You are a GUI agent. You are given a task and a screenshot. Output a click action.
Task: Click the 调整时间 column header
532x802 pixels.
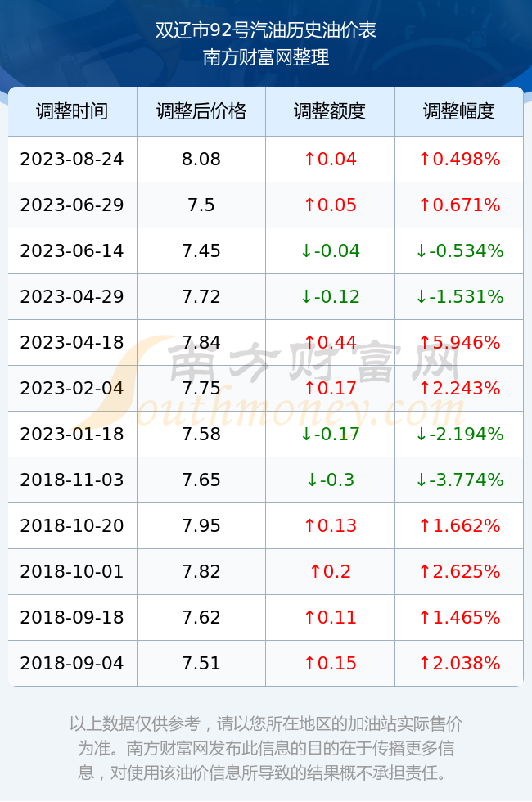click(x=72, y=111)
